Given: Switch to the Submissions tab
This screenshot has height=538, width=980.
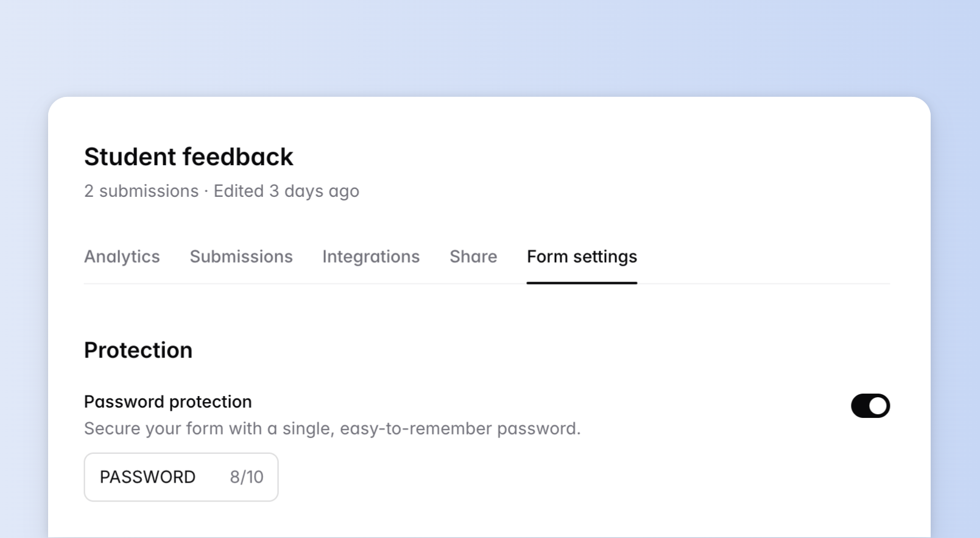Looking at the screenshot, I should click(241, 257).
